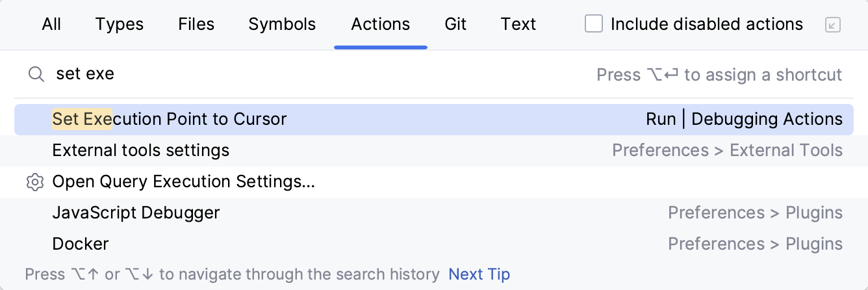Switch to the Types tab
Screen dimensions: 868x290
point(120,25)
